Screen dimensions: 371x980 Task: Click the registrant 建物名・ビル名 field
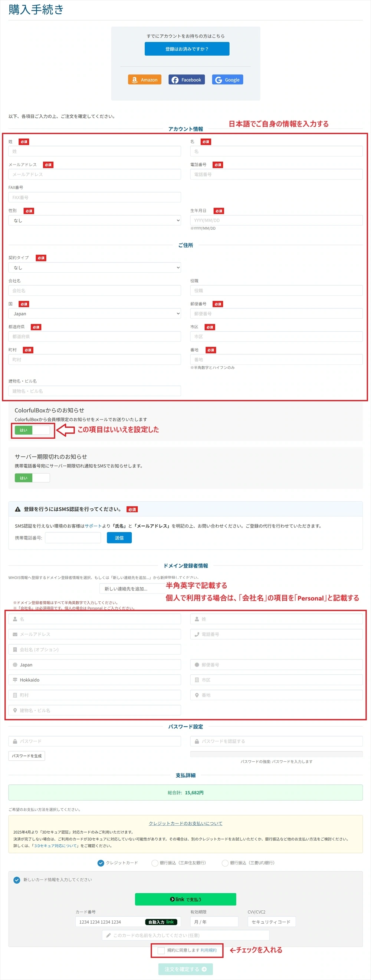pyautogui.click(x=95, y=710)
